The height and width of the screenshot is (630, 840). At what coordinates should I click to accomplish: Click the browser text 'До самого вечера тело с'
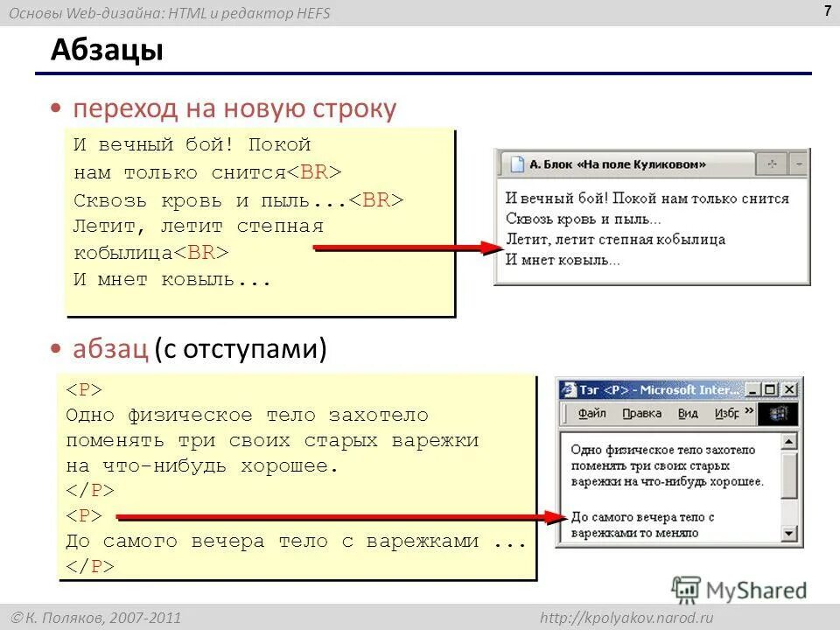642,517
